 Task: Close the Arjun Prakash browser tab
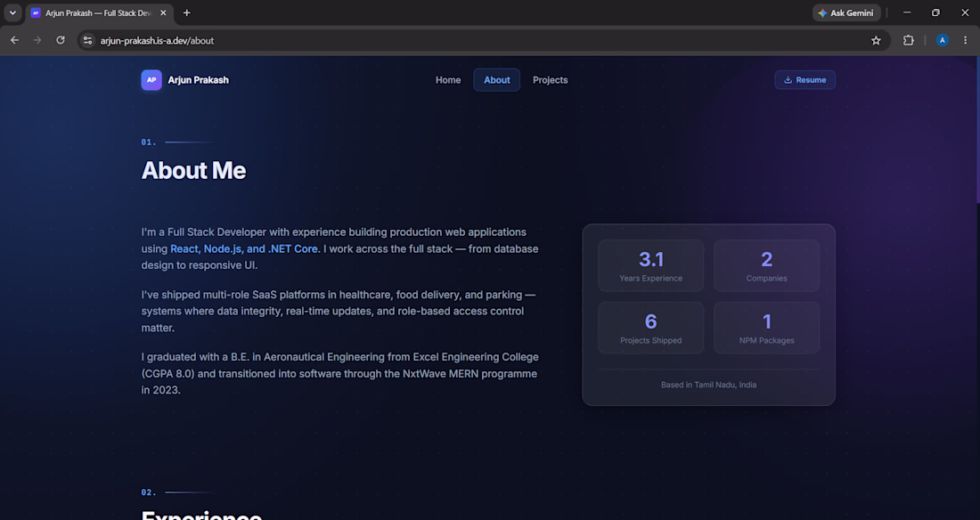(163, 12)
